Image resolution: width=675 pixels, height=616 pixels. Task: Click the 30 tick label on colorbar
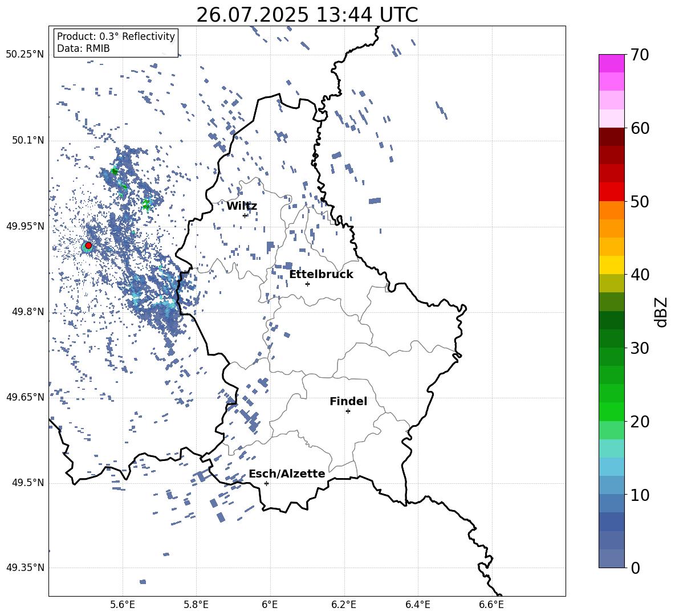coord(640,348)
